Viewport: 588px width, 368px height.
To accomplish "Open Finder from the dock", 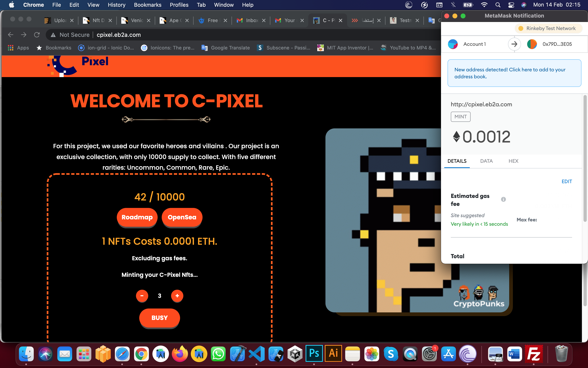I will click(x=26, y=354).
